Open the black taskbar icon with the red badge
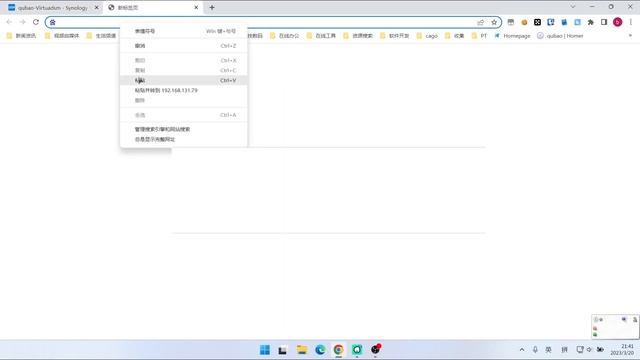 tap(376, 349)
